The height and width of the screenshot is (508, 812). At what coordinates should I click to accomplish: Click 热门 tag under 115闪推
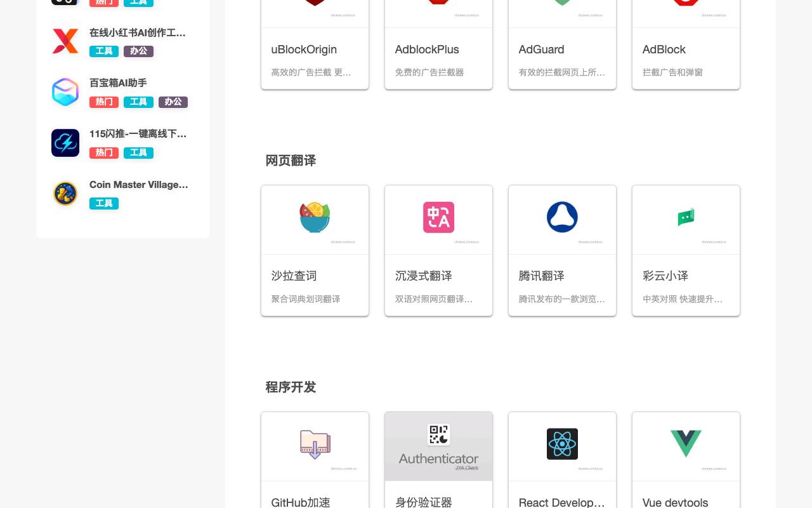(x=104, y=152)
